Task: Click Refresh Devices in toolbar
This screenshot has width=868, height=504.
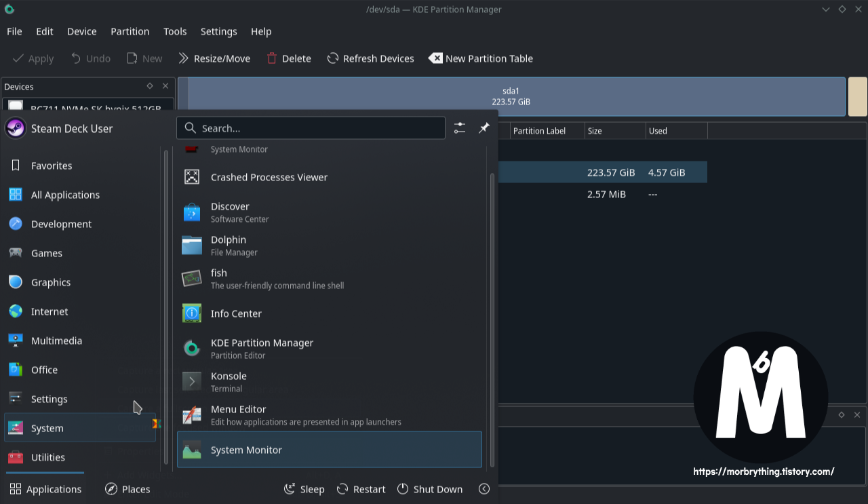Action: pos(370,58)
